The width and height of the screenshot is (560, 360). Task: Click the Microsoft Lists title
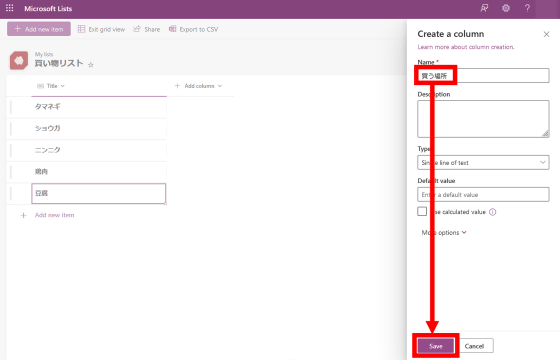(48, 9)
